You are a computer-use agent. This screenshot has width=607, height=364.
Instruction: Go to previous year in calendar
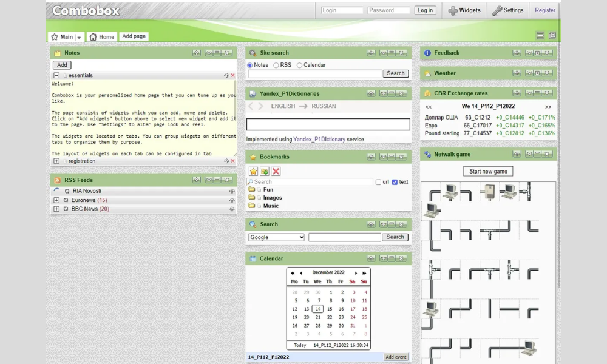(x=293, y=273)
